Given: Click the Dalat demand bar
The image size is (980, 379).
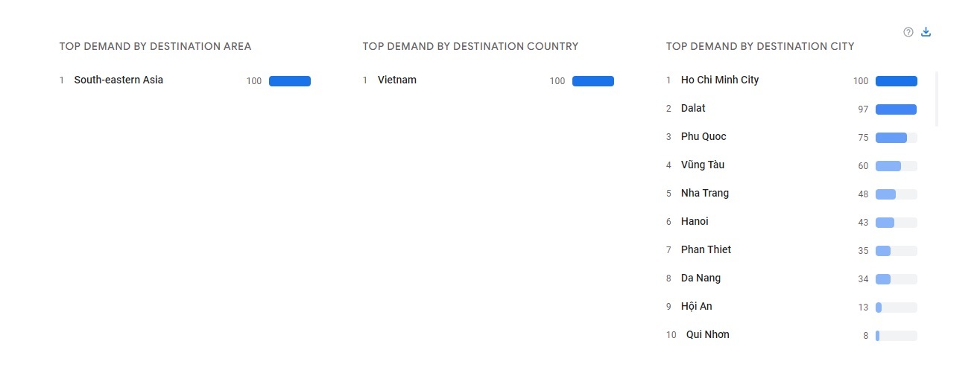Looking at the screenshot, I should pos(896,109).
